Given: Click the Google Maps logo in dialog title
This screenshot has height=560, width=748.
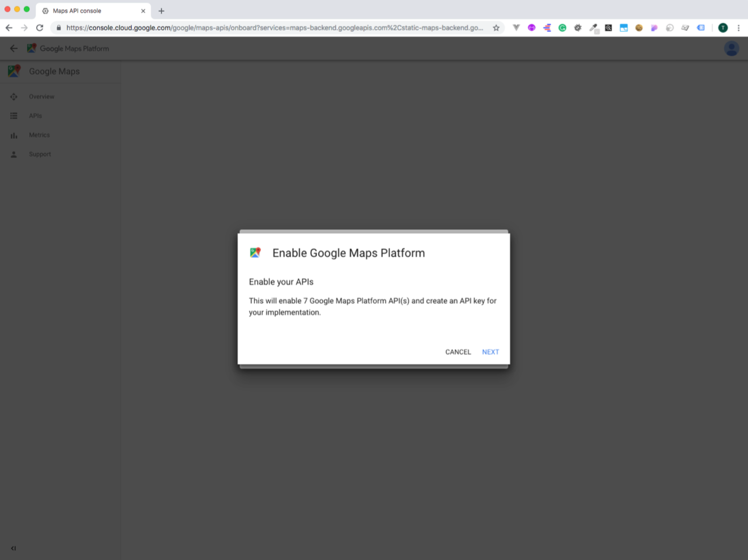Looking at the screenshot, I should pyautogui.click(x=255, y=252).
